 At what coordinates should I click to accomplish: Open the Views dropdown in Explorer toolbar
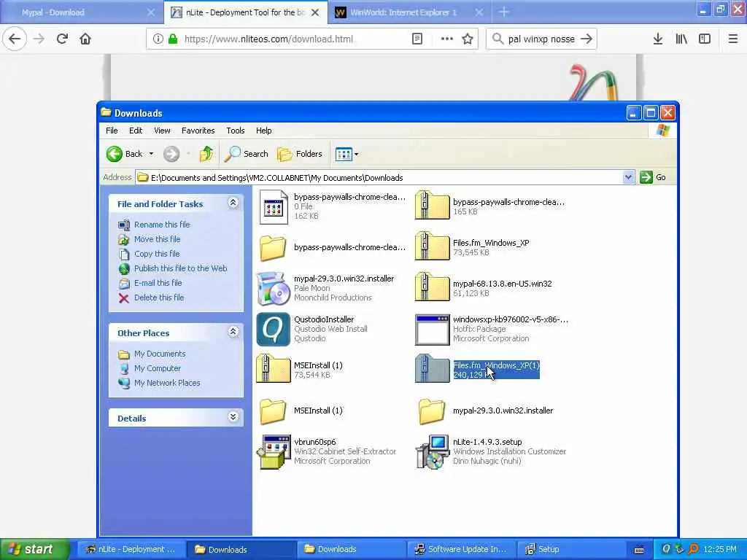click(x=347, y=154)
